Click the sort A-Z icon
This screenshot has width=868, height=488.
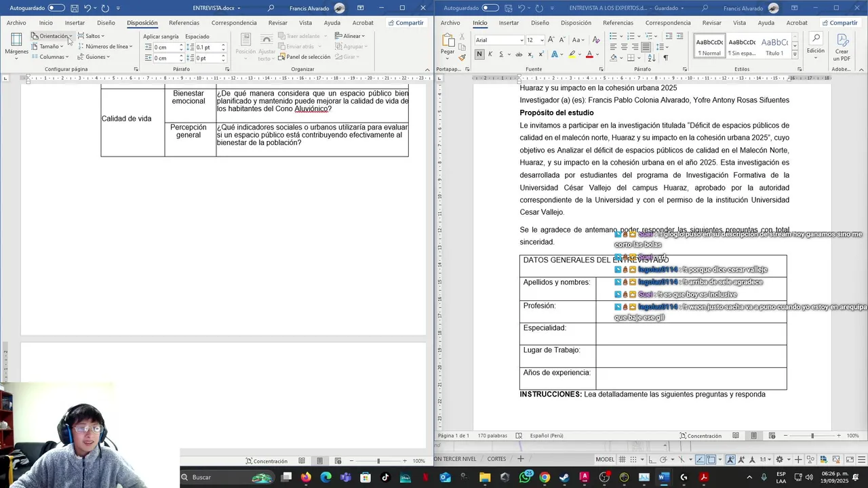click(x=652, y=58)
